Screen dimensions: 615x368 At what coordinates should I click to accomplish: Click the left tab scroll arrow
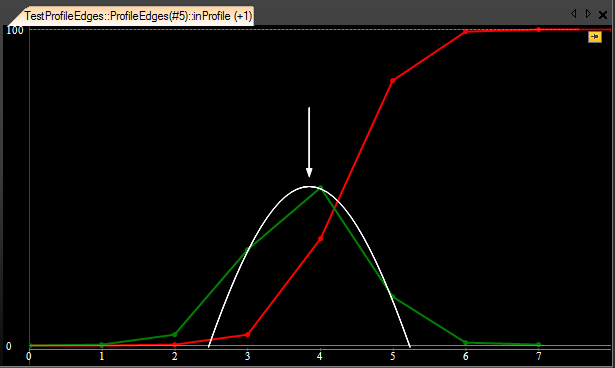tap(573, 14)
